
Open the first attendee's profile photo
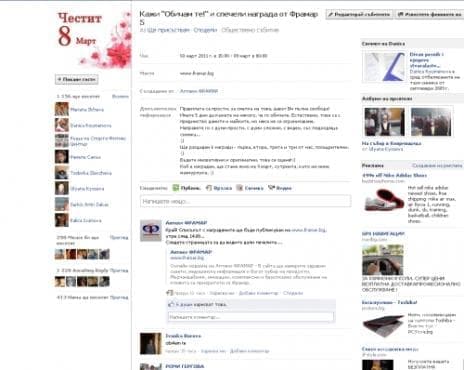(62, 109)
